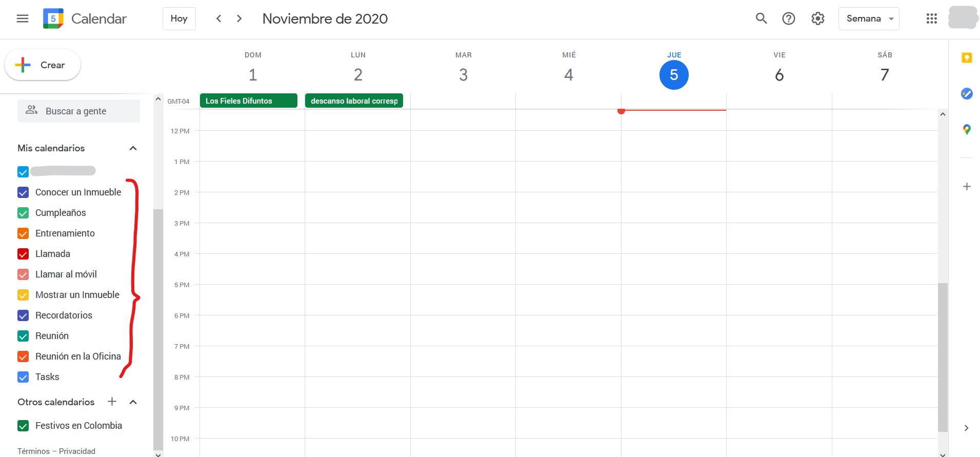Click the Hoy button
980x457 pixels.
pos(179,19)
